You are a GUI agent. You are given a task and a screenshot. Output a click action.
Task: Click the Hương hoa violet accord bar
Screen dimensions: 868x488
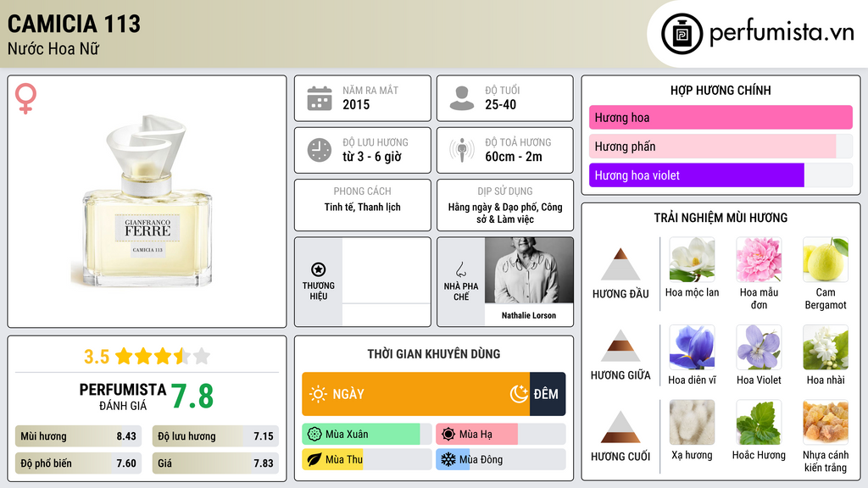(721, 175)
